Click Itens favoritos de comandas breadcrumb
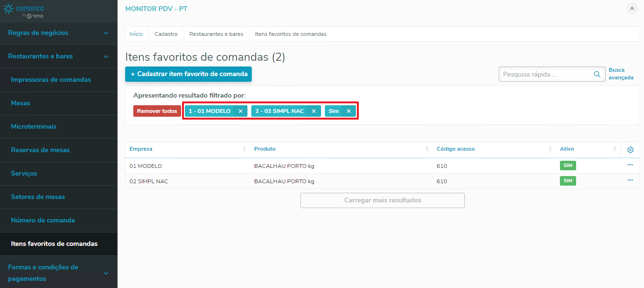This screenshot has width=644, height=288. (x=290, y=34)
